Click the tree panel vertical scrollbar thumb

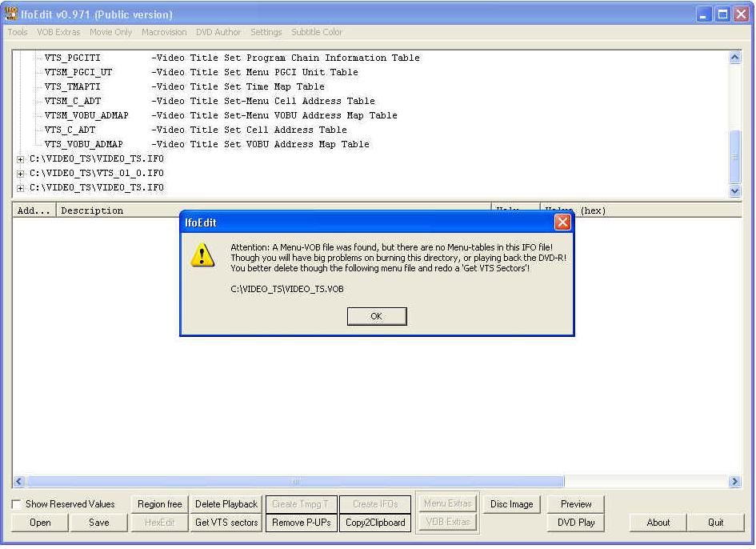point(734,157)
